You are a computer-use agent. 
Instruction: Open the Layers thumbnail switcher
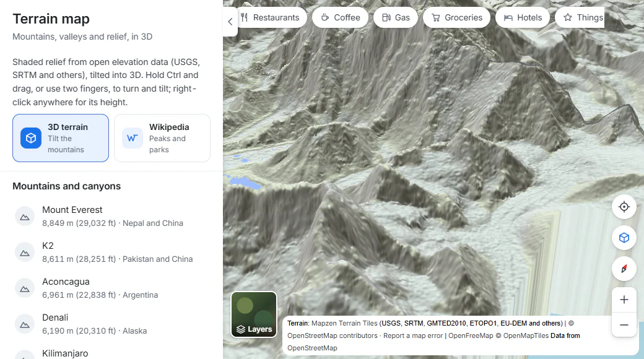coord(255,314)
